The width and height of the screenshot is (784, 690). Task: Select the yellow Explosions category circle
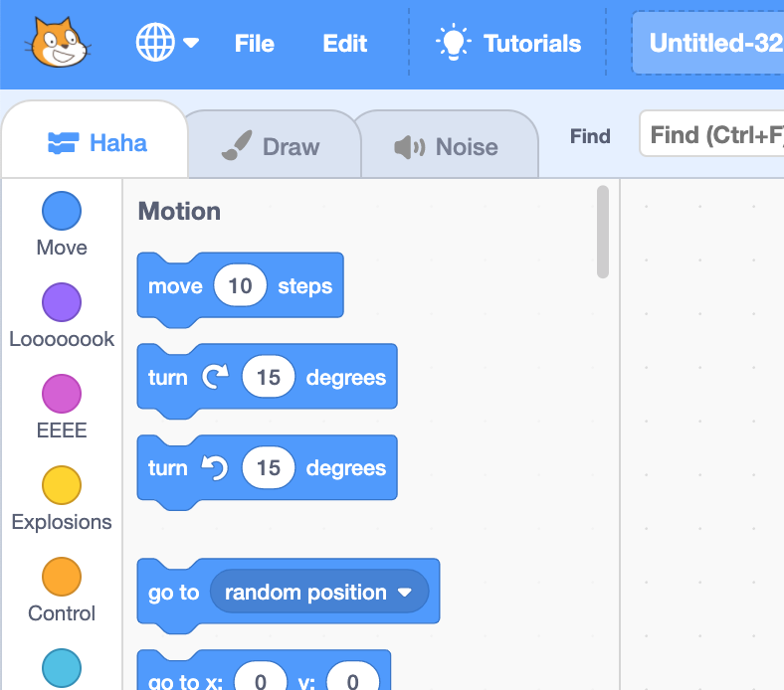point(62,485)
